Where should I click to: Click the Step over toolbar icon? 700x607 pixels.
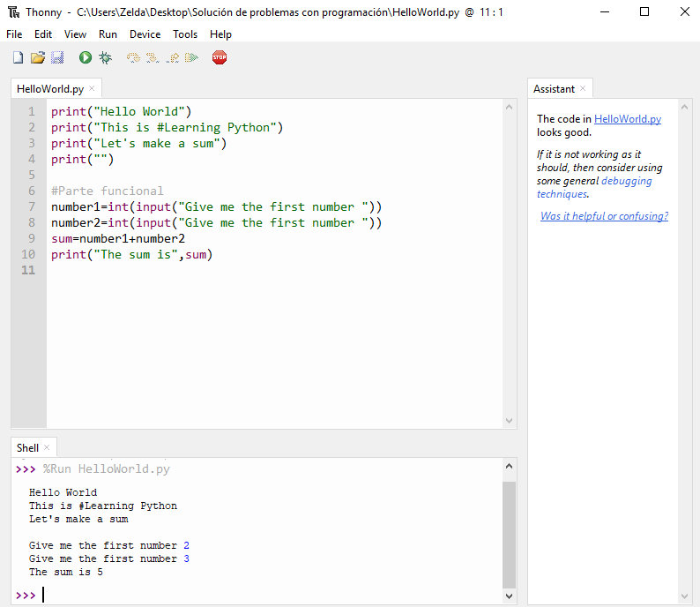[x=133, y=57]
